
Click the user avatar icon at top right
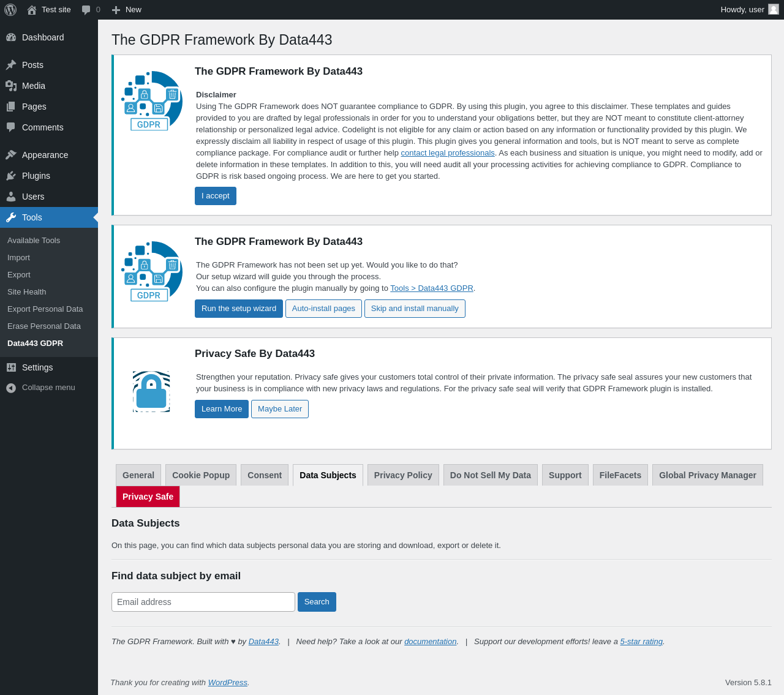[x=774, y=9]
